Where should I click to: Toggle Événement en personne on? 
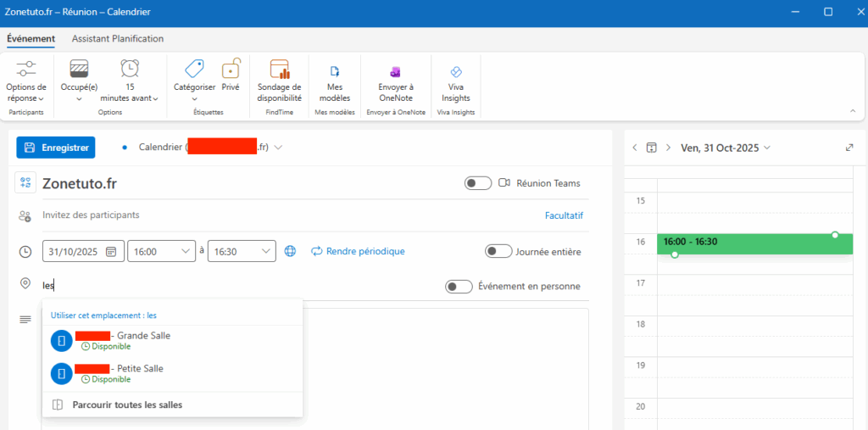[x=459, y=287]
